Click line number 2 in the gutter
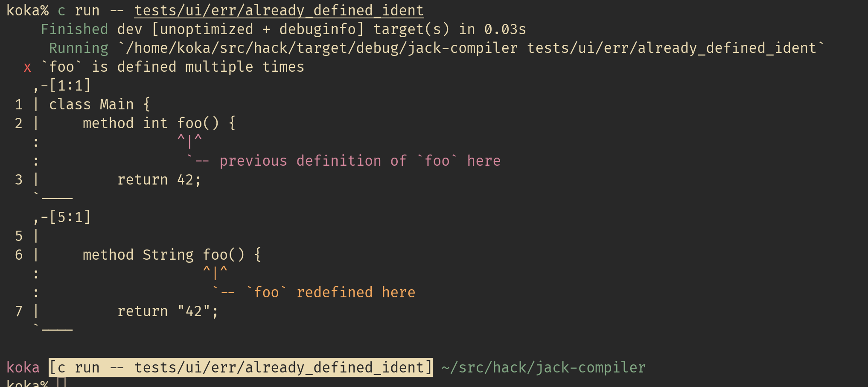Image resolution: width=868 pixels, height=387 pixels. click(x=19, y=123)
